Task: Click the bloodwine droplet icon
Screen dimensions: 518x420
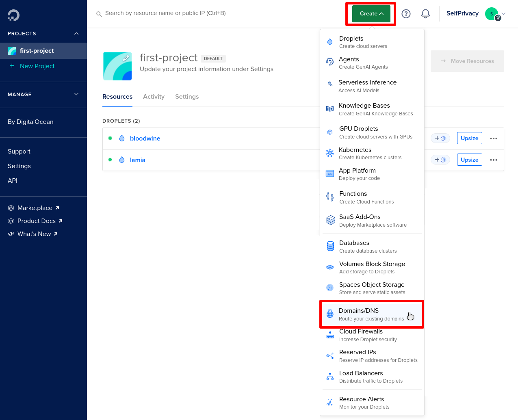Action: pyautogui.click(x=122, y=139)
